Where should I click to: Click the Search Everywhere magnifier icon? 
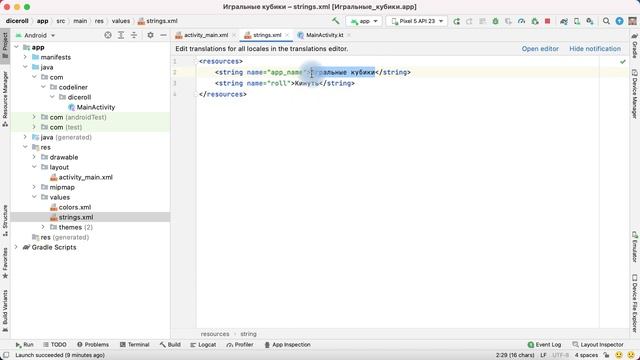coord(606,21)
